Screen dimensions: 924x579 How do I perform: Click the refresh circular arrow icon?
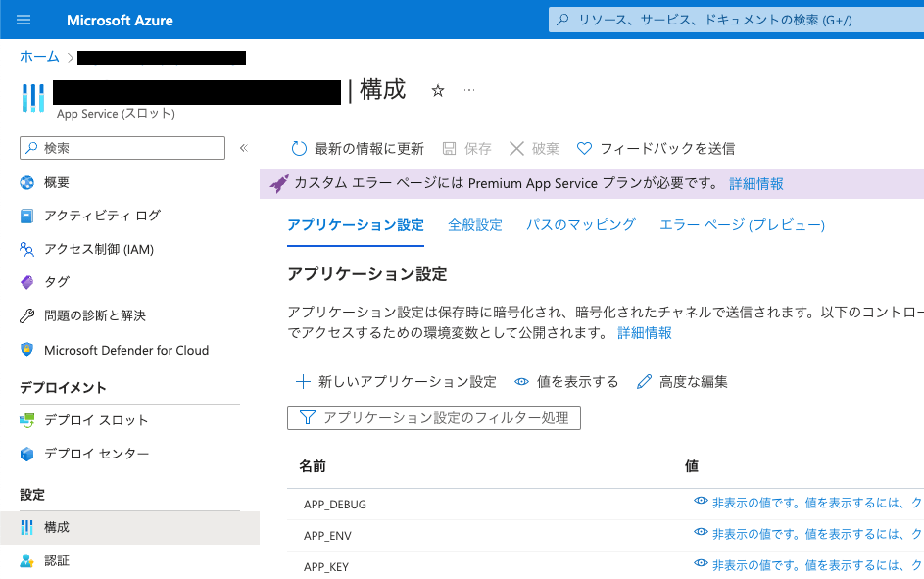300,149
